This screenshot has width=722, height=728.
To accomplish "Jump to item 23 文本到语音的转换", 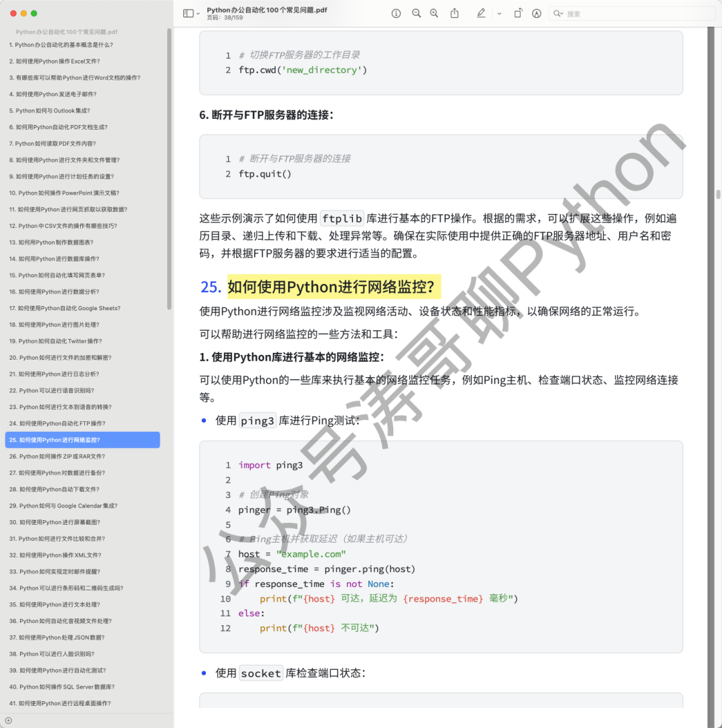I will (x=60, y=407).
